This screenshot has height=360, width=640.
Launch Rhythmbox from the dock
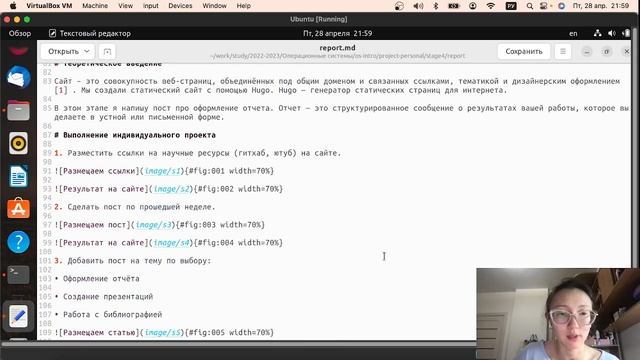[18, 143]
